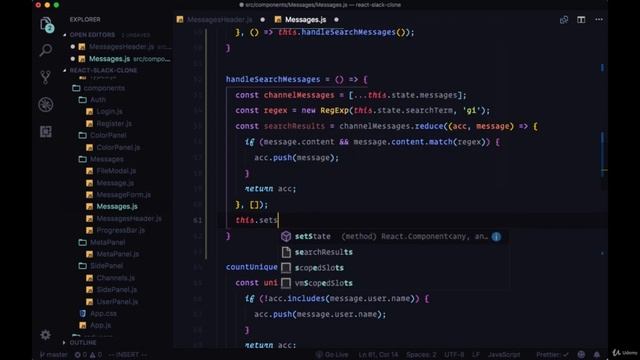Click the master branch indicator
The image size is (640, 360).
54,355
